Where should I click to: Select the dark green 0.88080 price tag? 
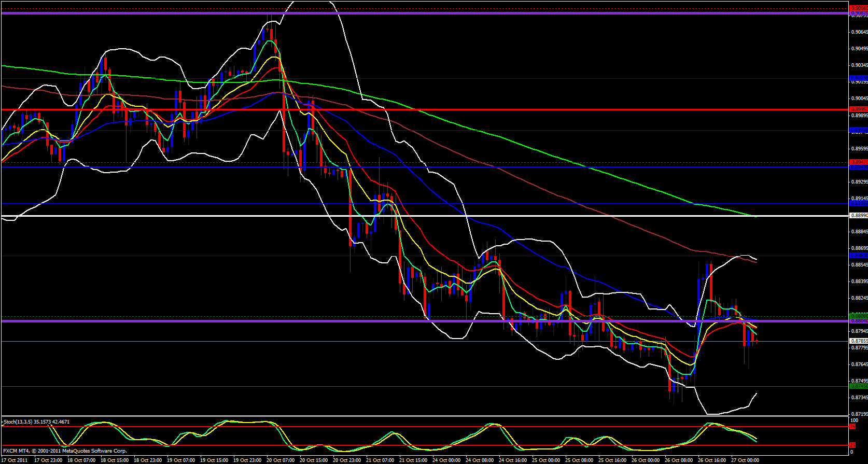(x=858, y=316)
